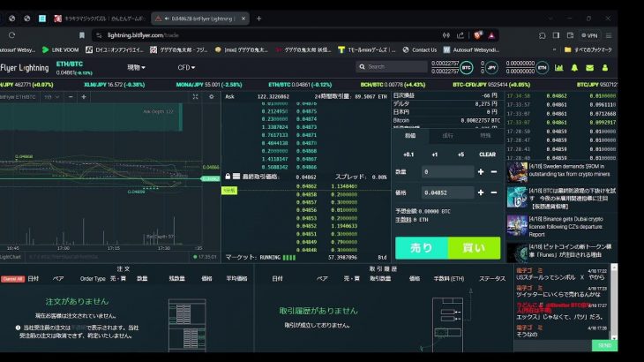
Task: Click the chat panel scrollbar
Action: tap(614, 302)
